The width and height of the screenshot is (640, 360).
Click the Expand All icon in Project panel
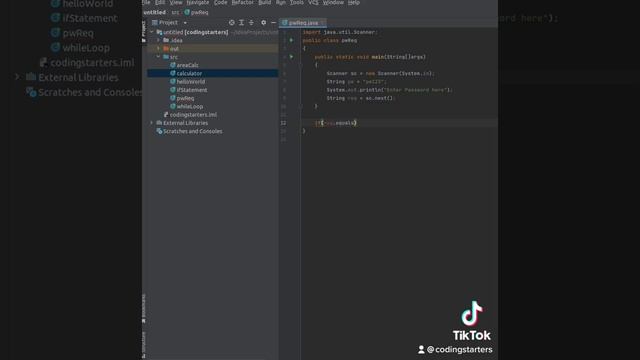tap(241, 23)
